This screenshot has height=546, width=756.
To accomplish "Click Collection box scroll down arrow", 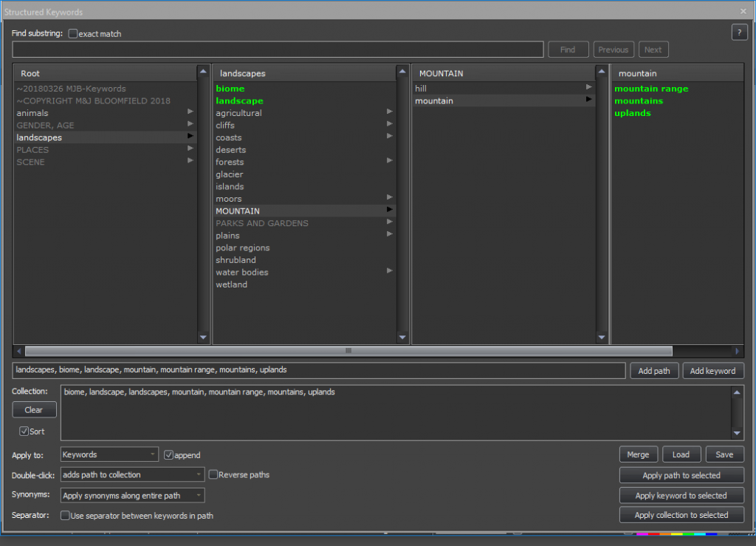I will click(x=737, y=433).
